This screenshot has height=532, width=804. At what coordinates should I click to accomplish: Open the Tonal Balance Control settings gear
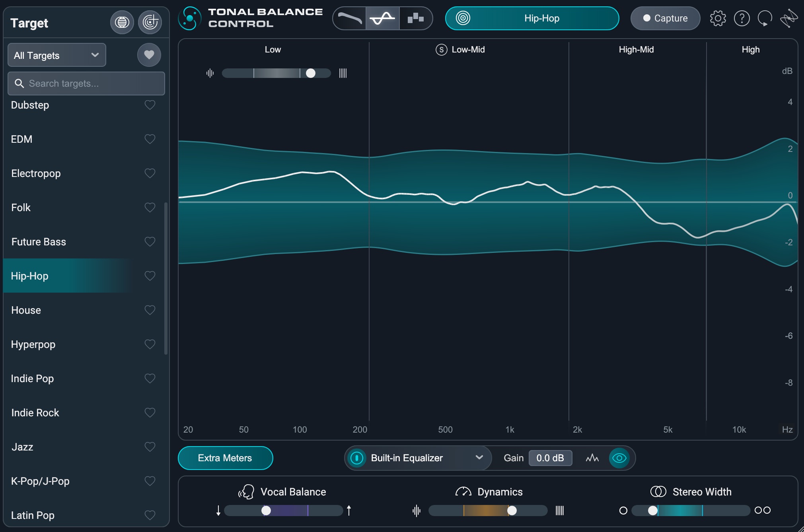click(718, 18)
